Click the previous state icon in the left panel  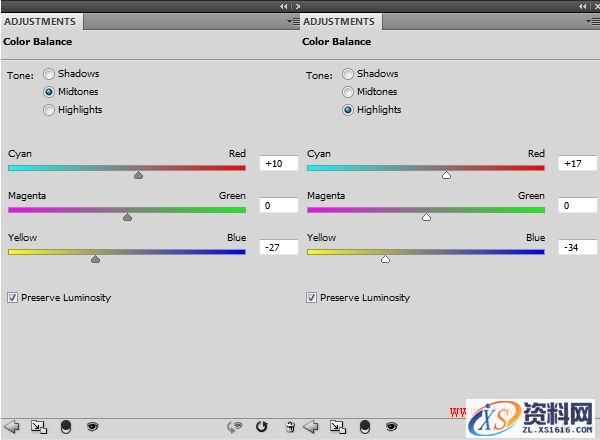click(235, 426)
